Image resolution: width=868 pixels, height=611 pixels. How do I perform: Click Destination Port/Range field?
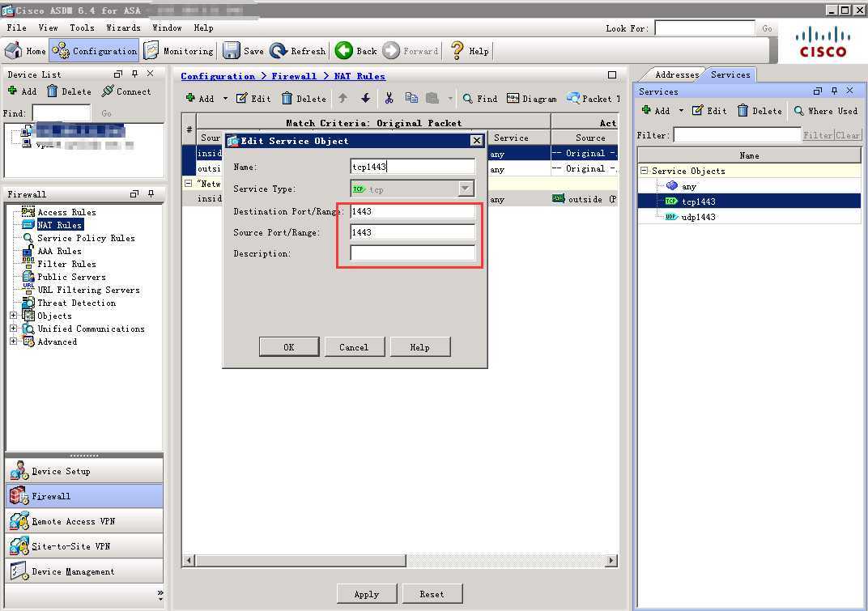coord(412,211)
